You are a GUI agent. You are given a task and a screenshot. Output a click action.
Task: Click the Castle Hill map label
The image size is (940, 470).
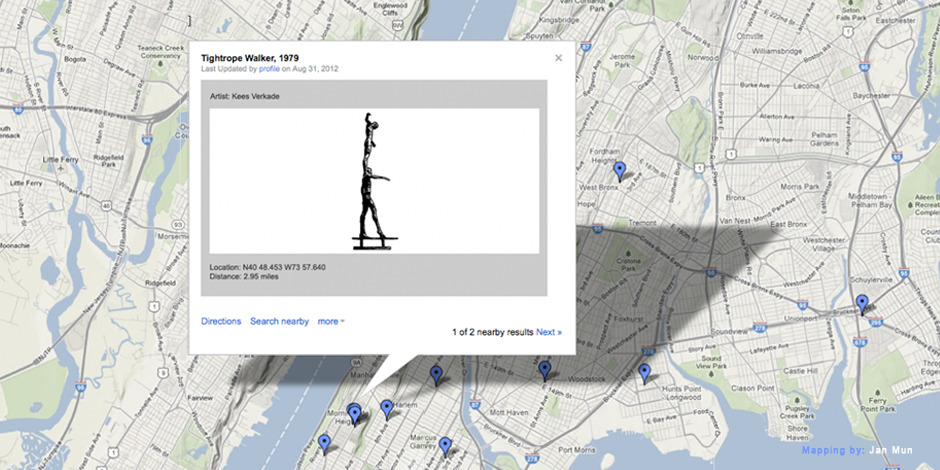click(x=798, y=372)
